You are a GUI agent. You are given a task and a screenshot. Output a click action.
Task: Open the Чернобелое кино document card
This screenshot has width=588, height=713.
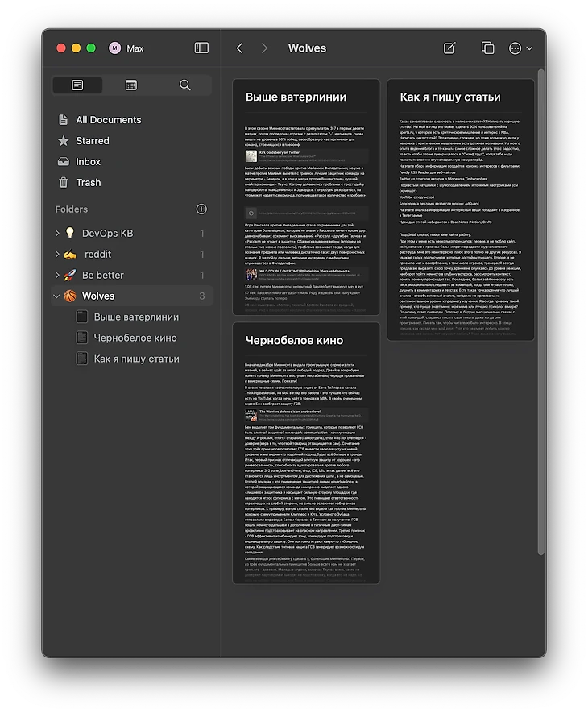[306, 454]
